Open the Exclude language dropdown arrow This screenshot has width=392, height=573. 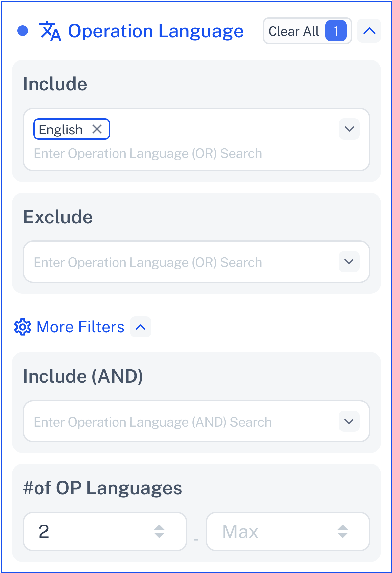pyautogui.click(x=349, y=262)
